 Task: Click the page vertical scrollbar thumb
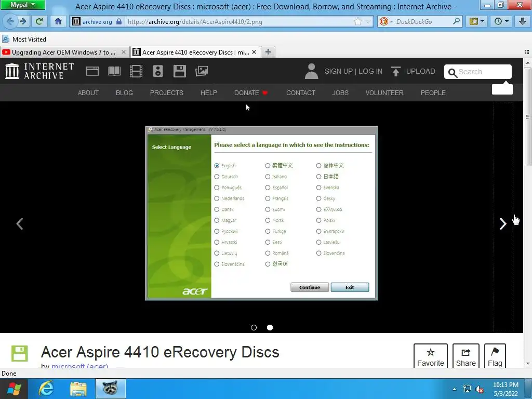pos(527,117)
